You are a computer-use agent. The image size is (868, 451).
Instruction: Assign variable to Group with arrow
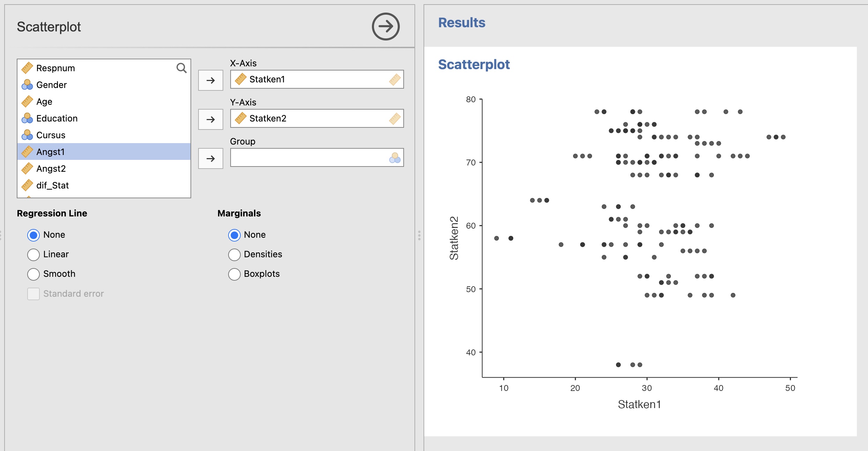click(211, 158)
